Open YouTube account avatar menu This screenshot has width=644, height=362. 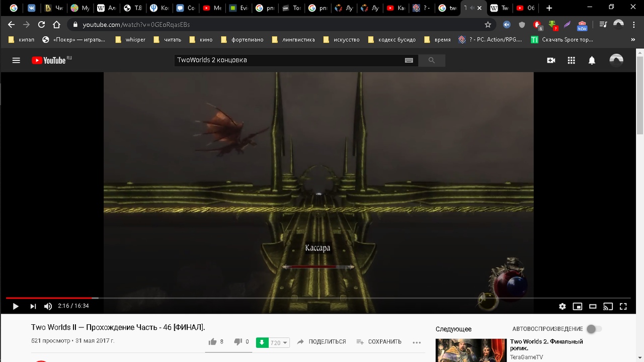point(616,60)
